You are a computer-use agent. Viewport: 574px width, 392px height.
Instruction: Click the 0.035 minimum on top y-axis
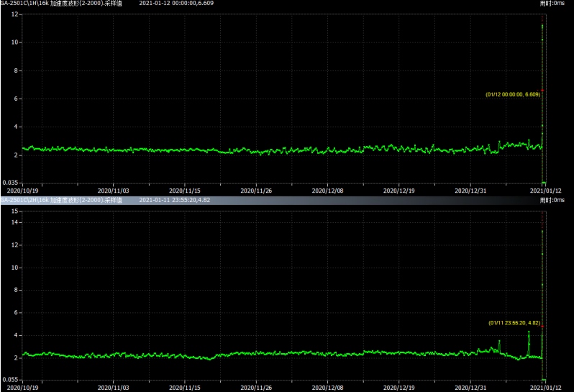point(11,183)
